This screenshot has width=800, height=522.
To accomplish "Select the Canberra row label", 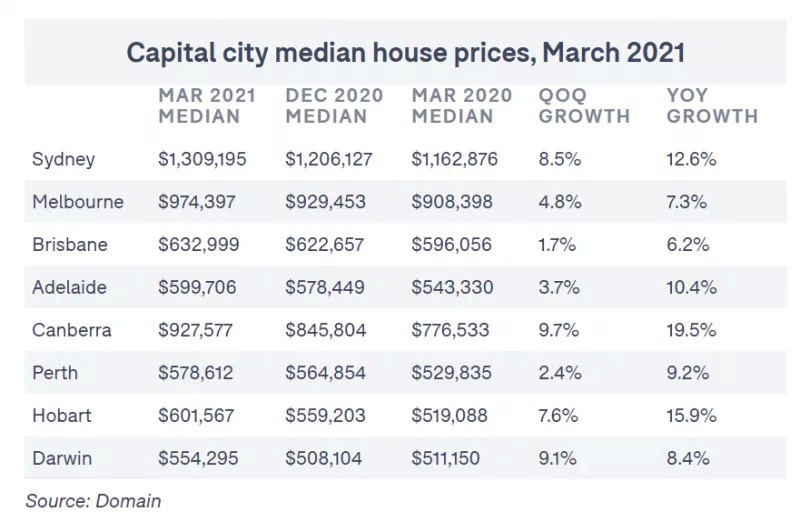I will (x=71, y=330).
